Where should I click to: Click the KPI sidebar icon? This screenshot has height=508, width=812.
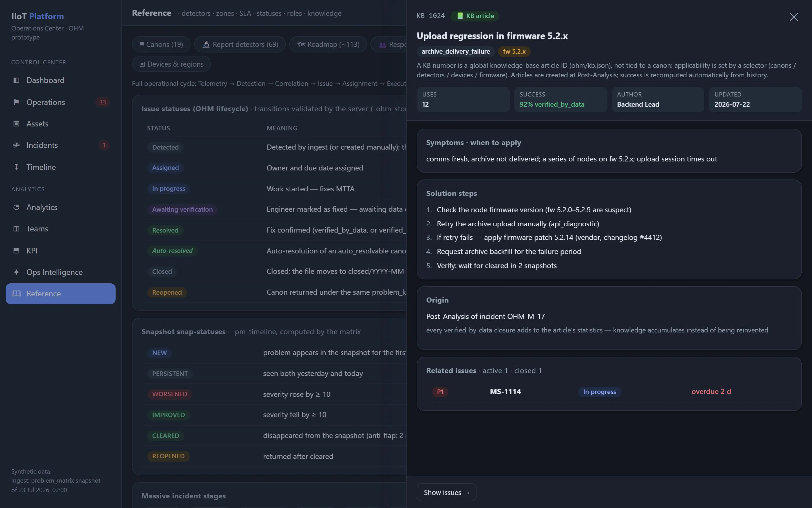16,251
